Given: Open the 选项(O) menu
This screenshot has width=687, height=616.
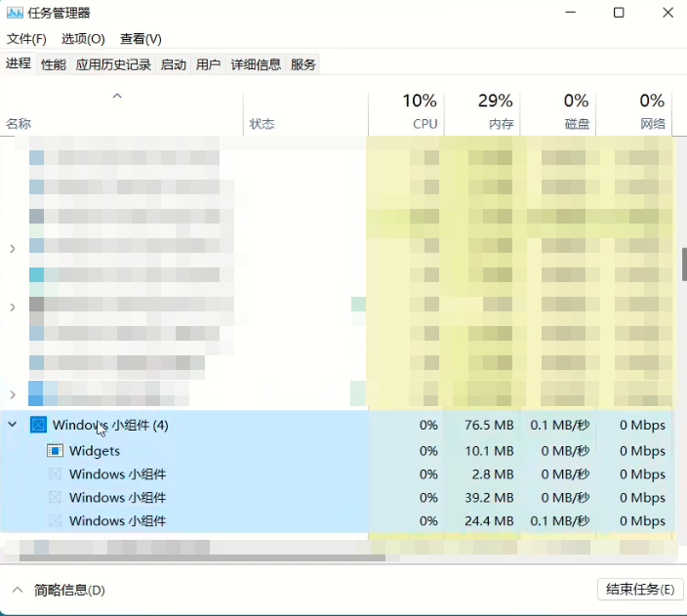Looking at the screenshot, I should point(83,39).
